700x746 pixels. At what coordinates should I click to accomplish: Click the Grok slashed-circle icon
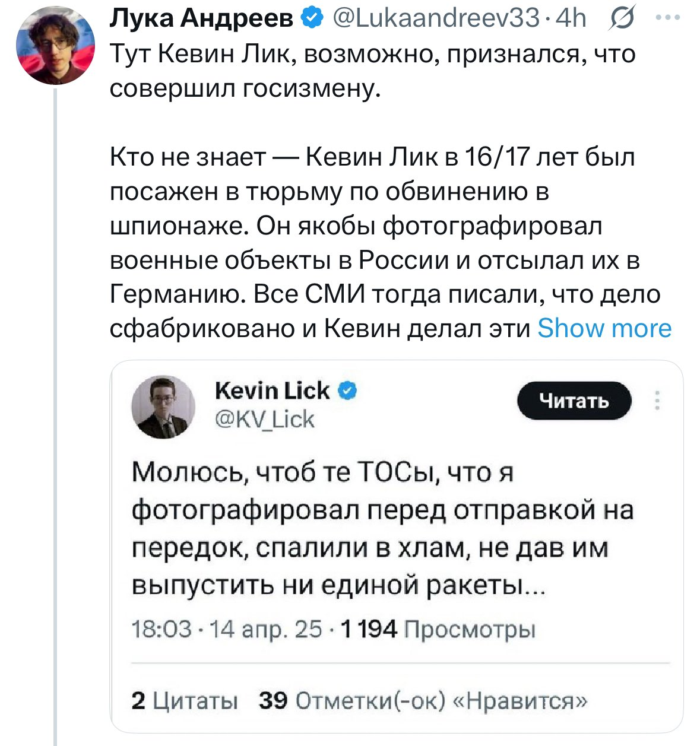pyautogui.click(x=622, y=19)
